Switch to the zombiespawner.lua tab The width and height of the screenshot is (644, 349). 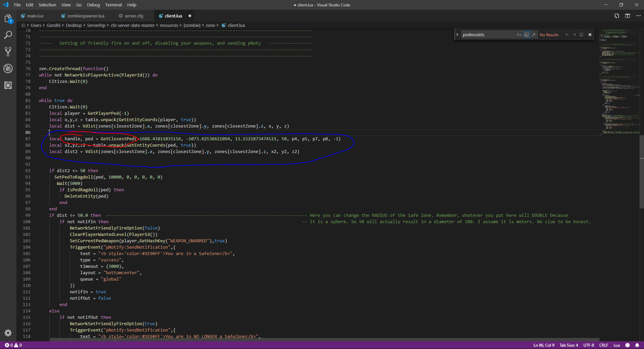[86, 16]
